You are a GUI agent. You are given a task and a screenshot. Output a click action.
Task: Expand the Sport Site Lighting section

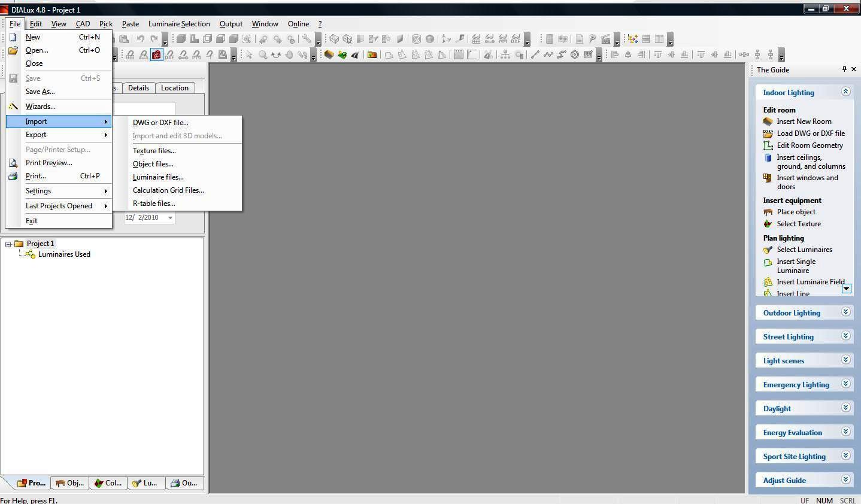pyautogui.click(x=845, y=456)
